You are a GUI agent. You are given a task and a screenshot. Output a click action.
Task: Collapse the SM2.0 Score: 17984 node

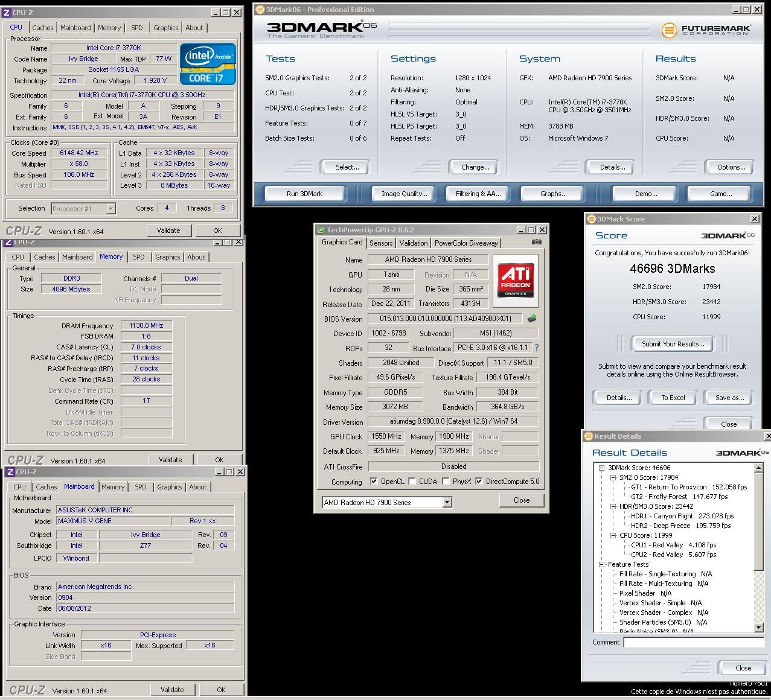[x=613, y=477]
